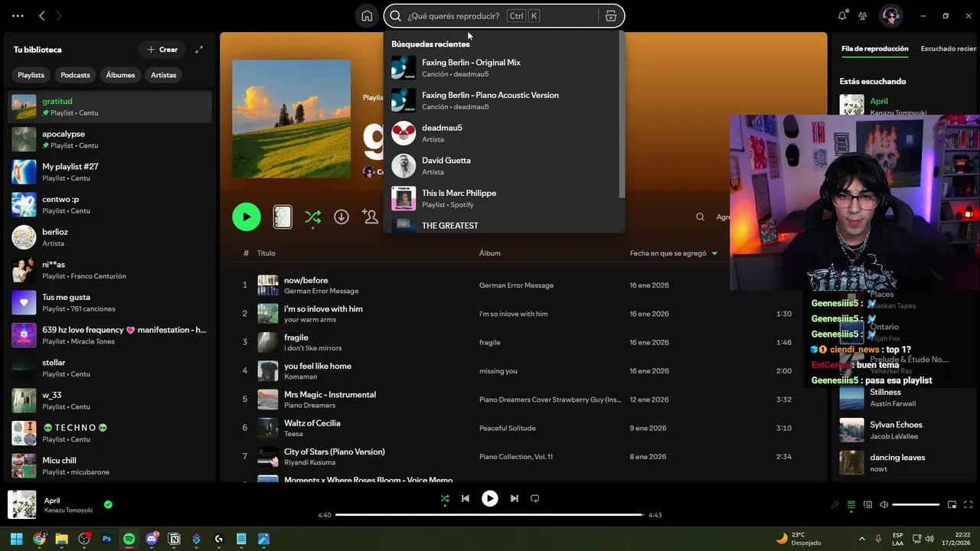The image size is (980, 551).
Task: Open connect to a device icon
Action: pyautogui.click(x=868, y=505)
